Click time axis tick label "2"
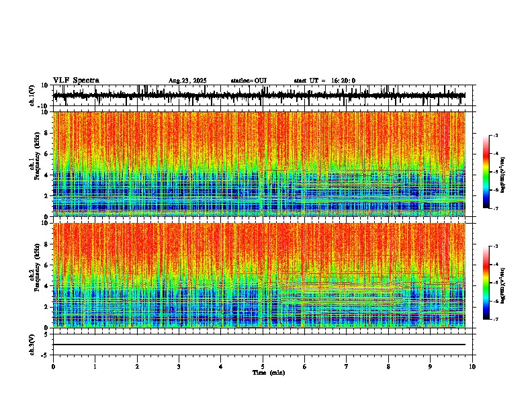Viewport: 532px width, 411px height. point(137,367)
